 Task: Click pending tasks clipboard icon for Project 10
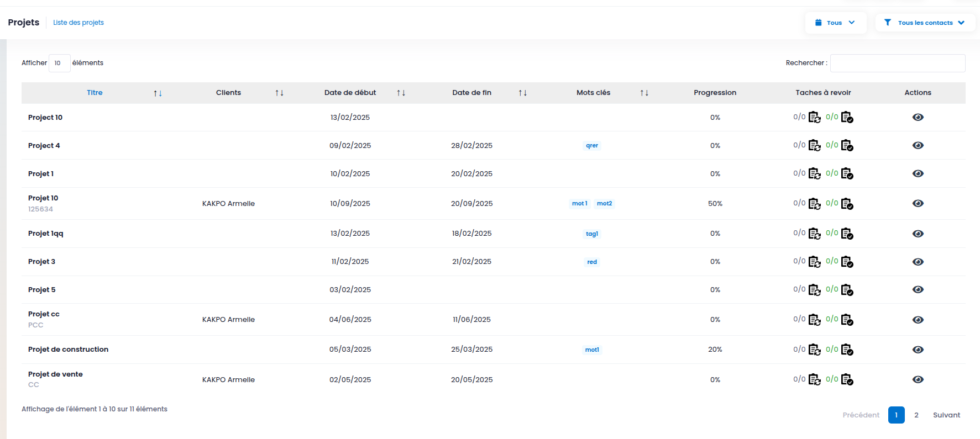[815, 117]
